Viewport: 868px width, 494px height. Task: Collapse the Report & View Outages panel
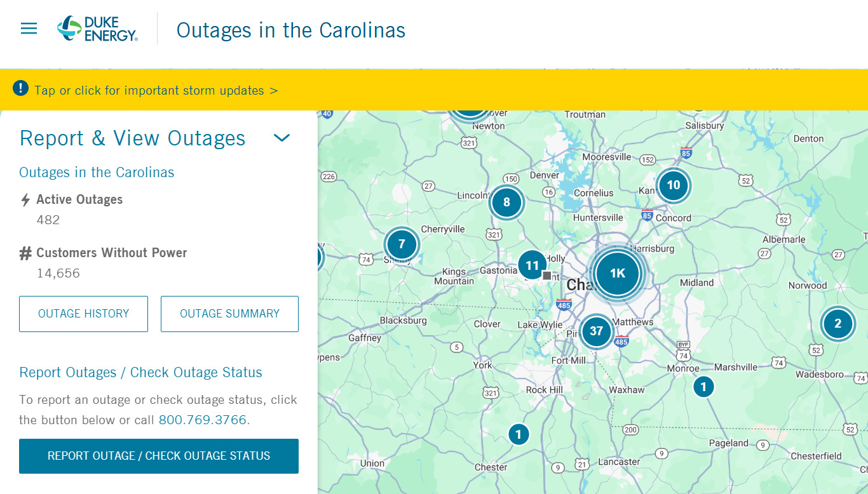pyautogui.click(x=281, y=138)
